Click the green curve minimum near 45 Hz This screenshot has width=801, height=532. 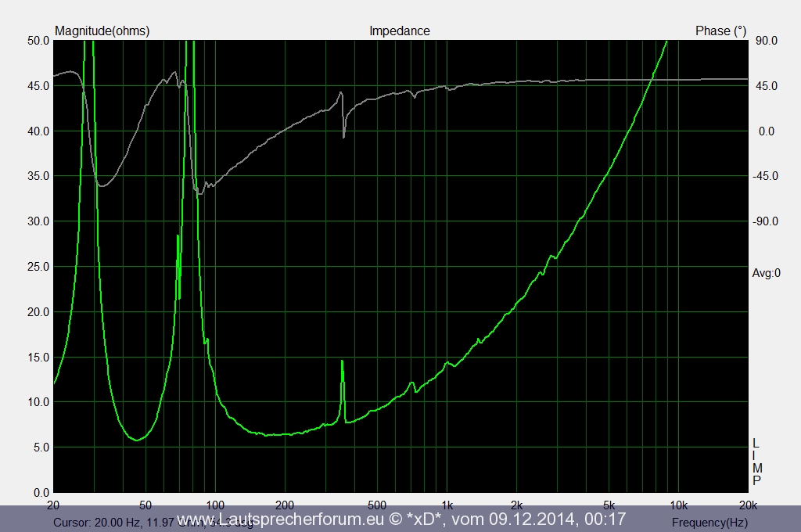point(137,440)
